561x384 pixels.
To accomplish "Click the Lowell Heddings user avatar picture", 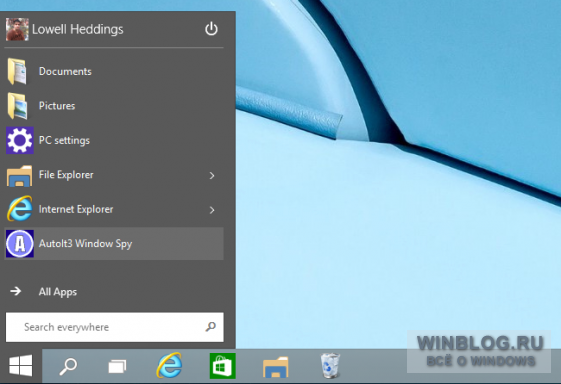I will point(17,29).
